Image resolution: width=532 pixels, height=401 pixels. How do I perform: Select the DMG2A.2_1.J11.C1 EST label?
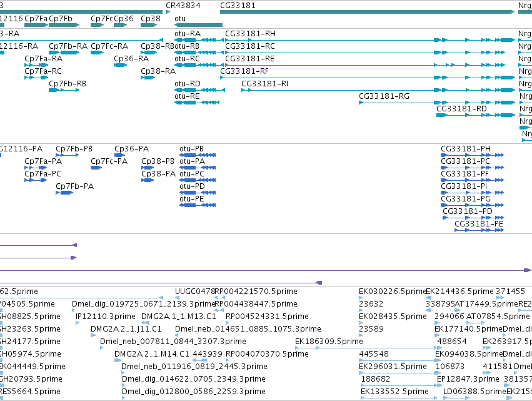tap(126, 329)
